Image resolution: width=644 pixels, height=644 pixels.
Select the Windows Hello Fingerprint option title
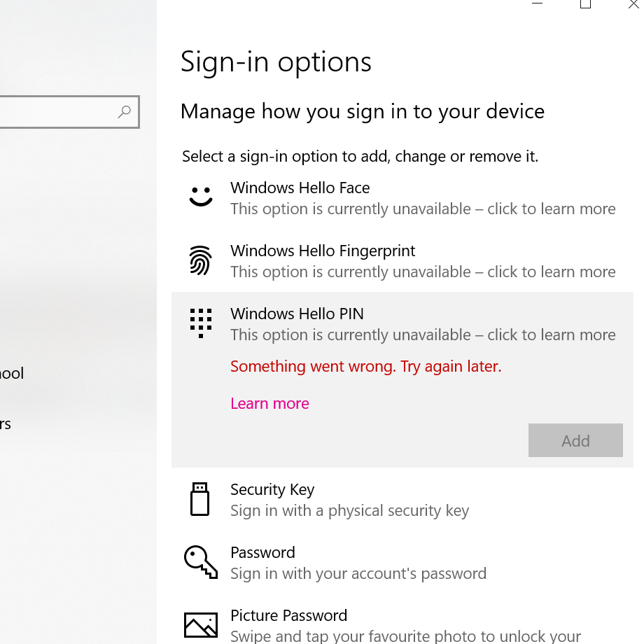click(x=323, y=251)
